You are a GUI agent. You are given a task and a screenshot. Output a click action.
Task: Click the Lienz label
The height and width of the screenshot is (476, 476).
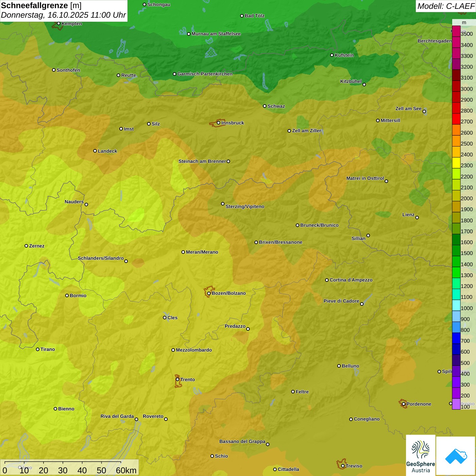408,215
